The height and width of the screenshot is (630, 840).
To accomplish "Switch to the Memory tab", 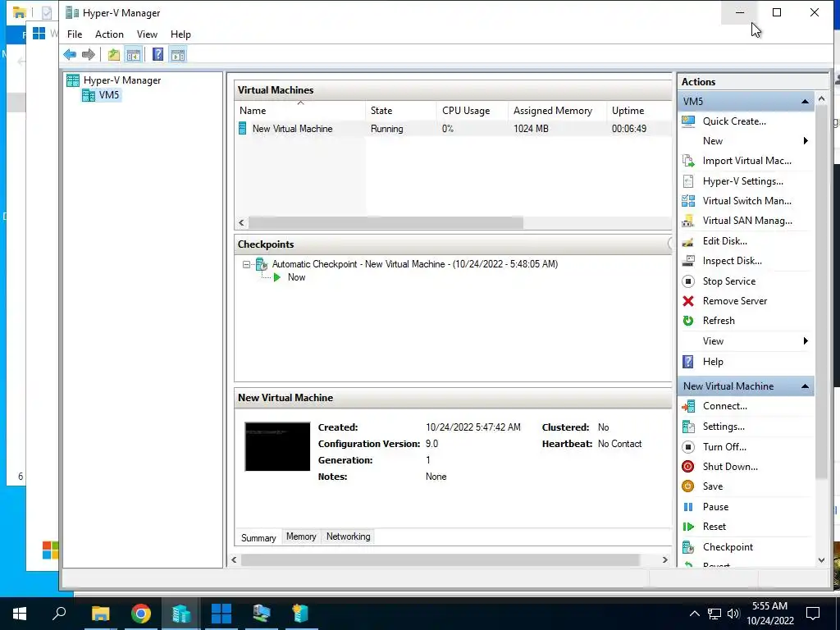I will click(x=301, y=536).
